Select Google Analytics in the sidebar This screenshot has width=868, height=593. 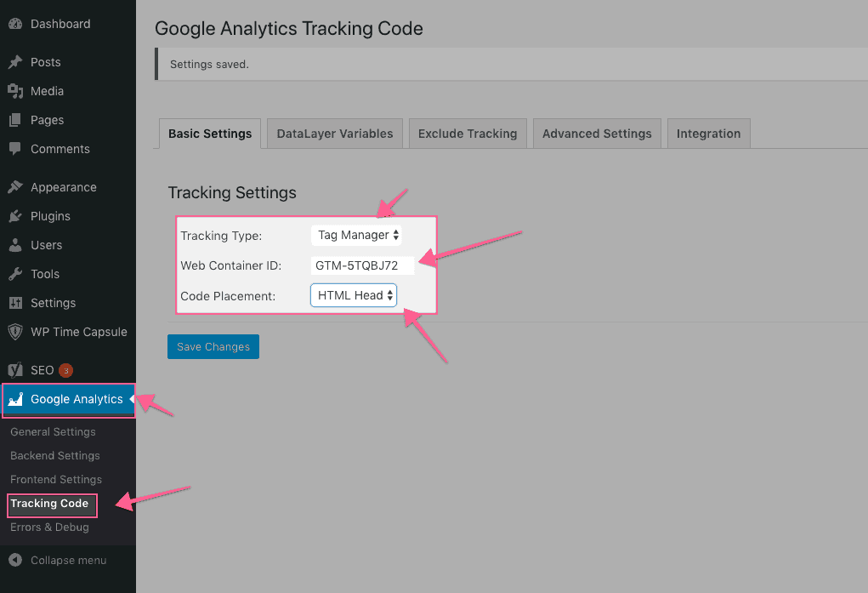pos(69,400)
